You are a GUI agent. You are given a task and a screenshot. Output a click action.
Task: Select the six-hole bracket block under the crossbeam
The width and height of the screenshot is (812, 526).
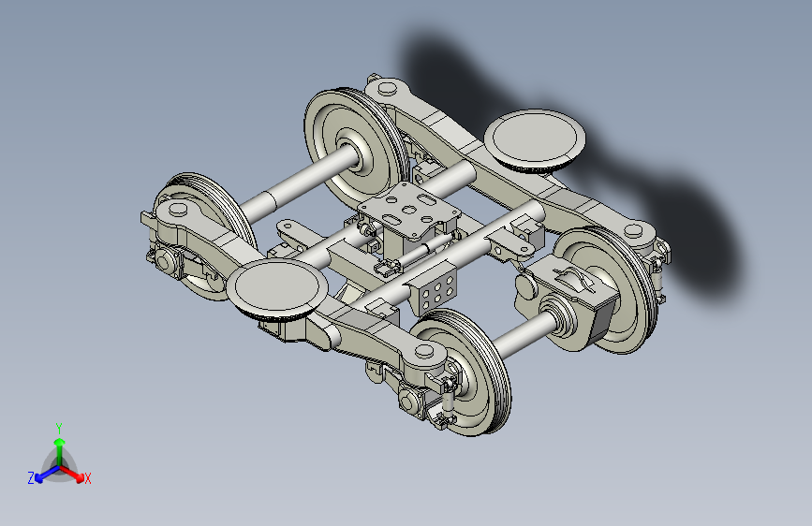coord(433,289)
